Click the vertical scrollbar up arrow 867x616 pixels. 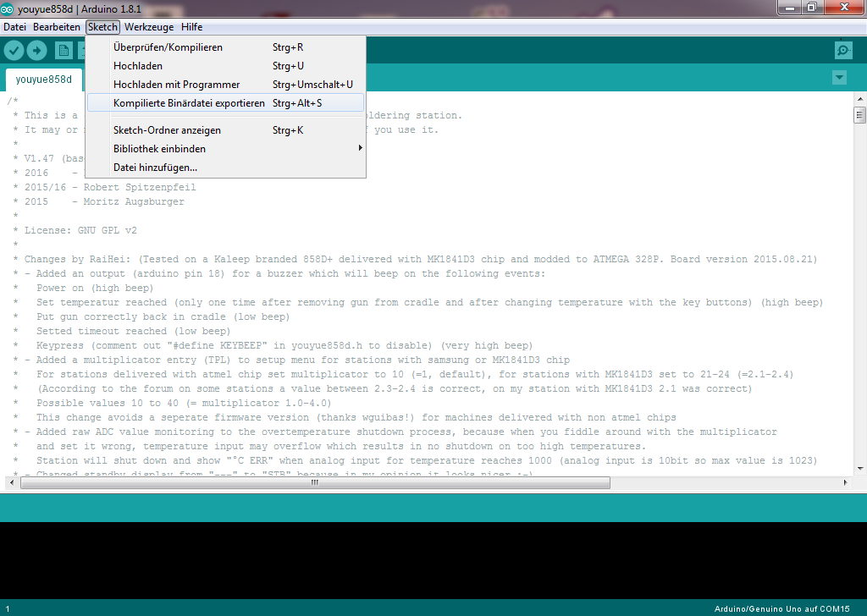click(860, 99)
